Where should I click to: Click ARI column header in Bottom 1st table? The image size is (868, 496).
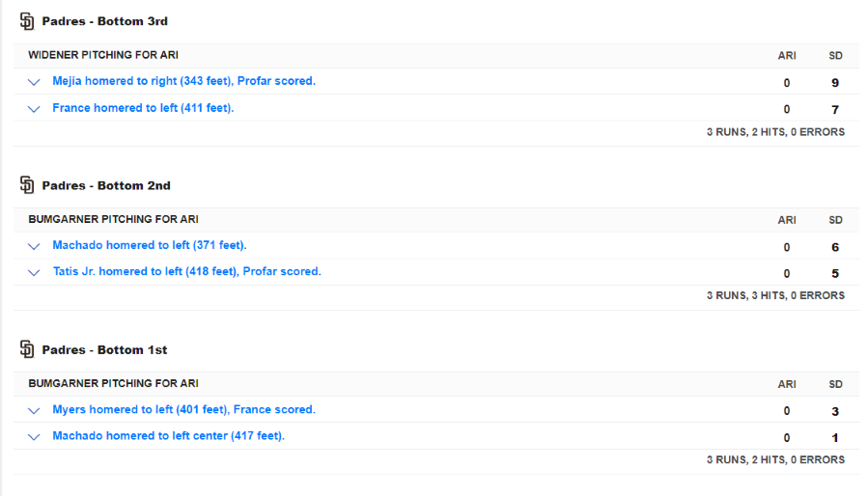click(x=787, y=384)
